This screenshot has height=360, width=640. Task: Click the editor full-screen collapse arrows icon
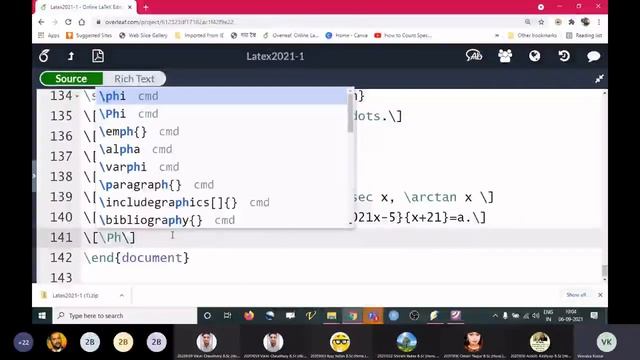599,79
